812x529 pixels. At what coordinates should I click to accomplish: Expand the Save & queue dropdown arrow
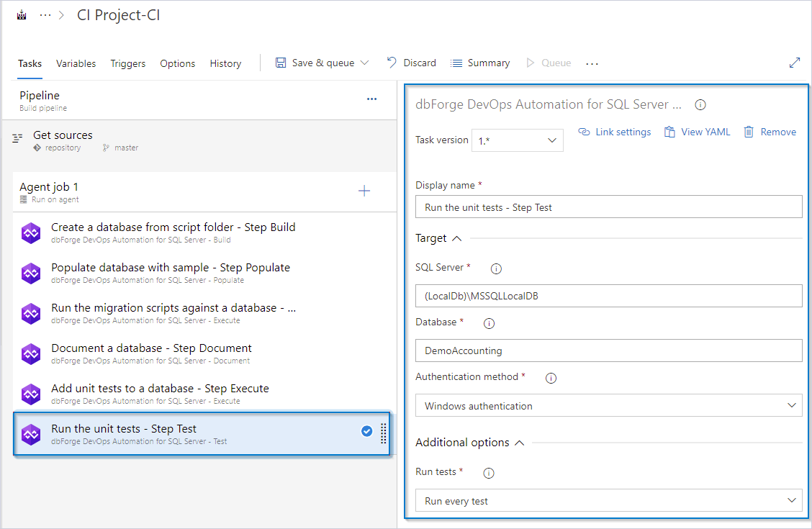(364, 63)
